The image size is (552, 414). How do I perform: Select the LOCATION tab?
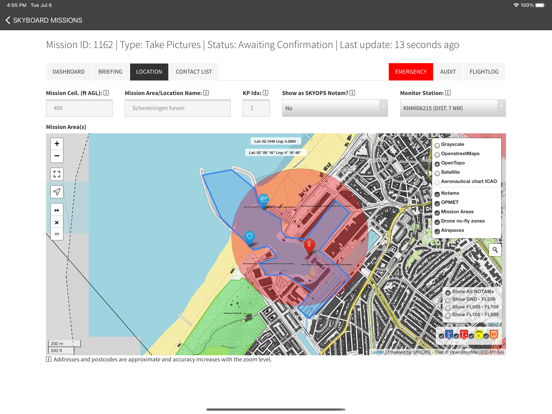coord(149,72)
